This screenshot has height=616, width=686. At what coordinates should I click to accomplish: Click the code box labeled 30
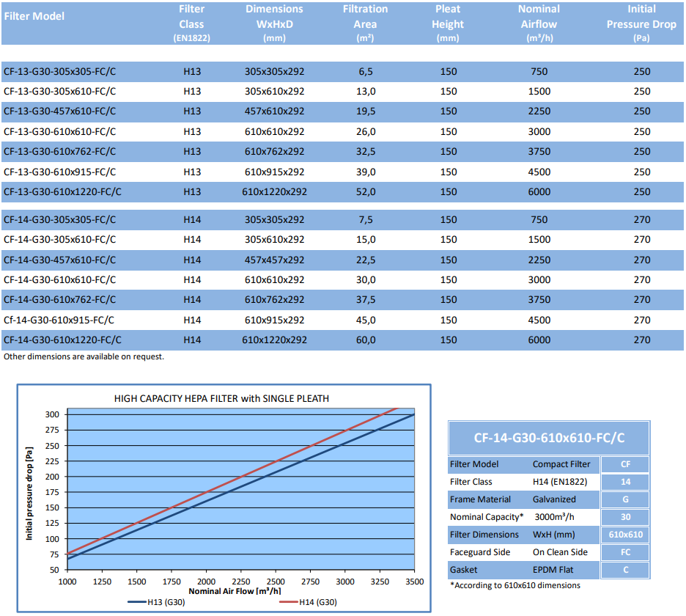tap(625, 517)
